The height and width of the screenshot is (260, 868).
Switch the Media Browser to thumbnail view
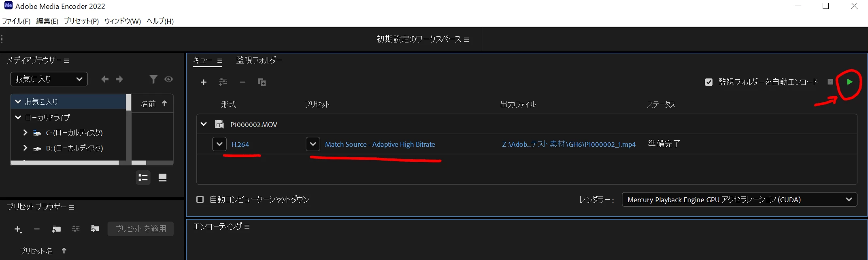[x=162, y=178]
